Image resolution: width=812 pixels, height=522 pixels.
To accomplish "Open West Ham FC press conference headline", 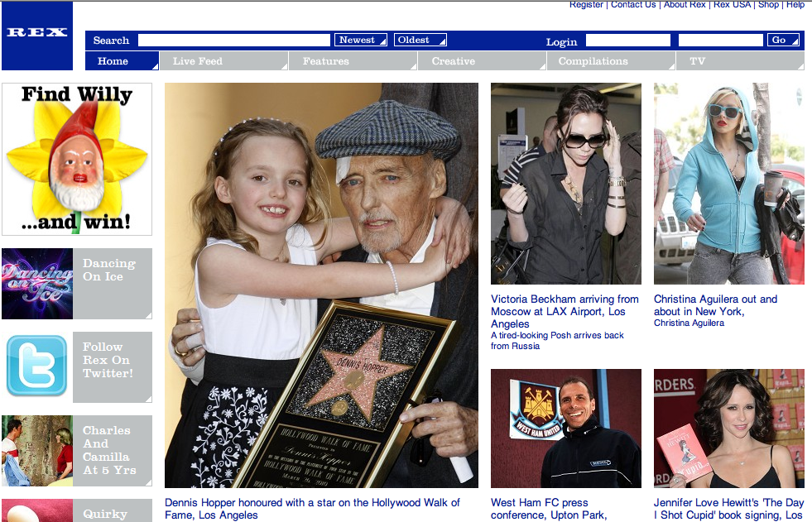I will pos(549,509).
